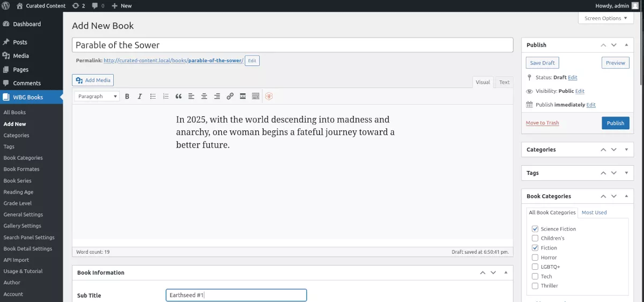
Task: Toggle the Tags panel collapse arrow
Action: [x=626, y=173]
